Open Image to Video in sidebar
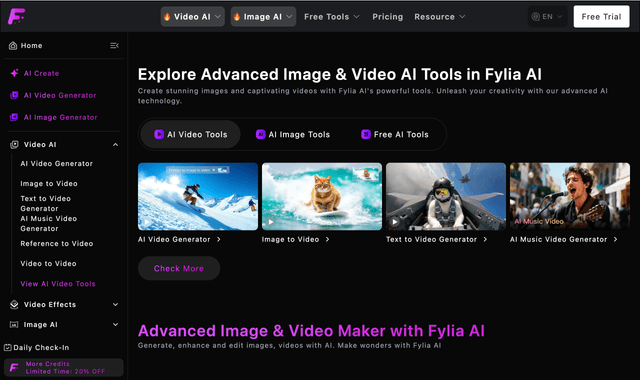The width and height of the screenshot is (640, 380). (x=49, y=184)
